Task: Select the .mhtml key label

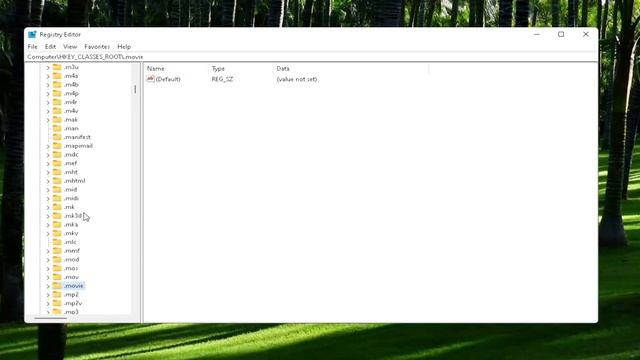Action: point(74,181)
